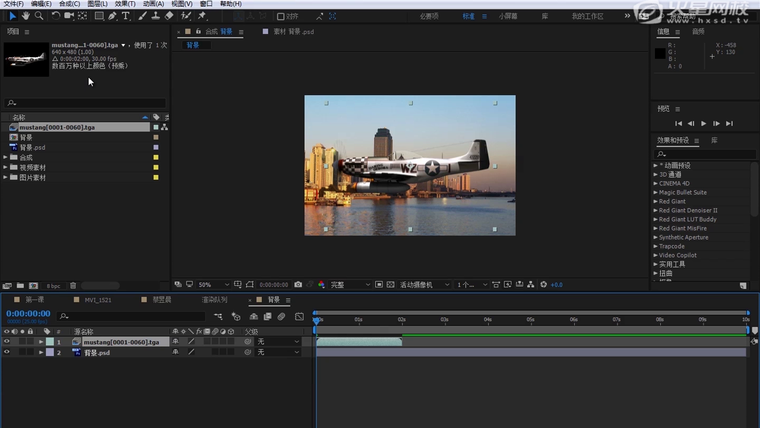This screenshot has height=428, width=760.
Task: Click the trash delete icon in Project panel
Action: (x=73, y=286)
